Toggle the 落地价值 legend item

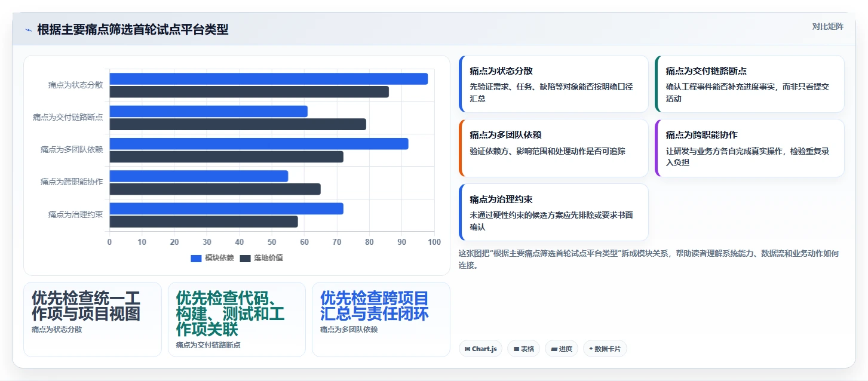tap(262, 258)
